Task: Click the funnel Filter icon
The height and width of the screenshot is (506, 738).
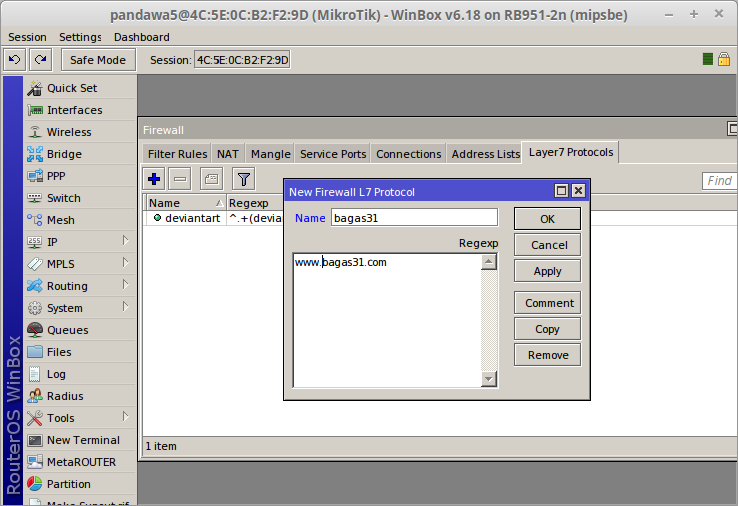Action: (x=244, y=179)
